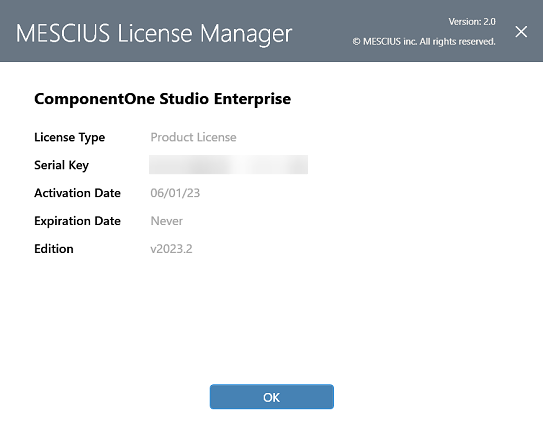Click the word Manager in the title
Screen dimensions: 543x434
click(246, 35)
